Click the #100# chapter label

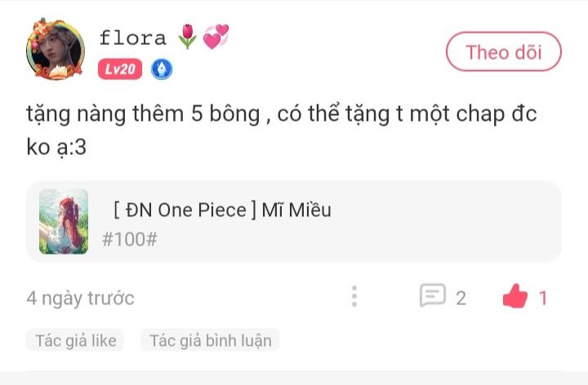click(129, 239)
